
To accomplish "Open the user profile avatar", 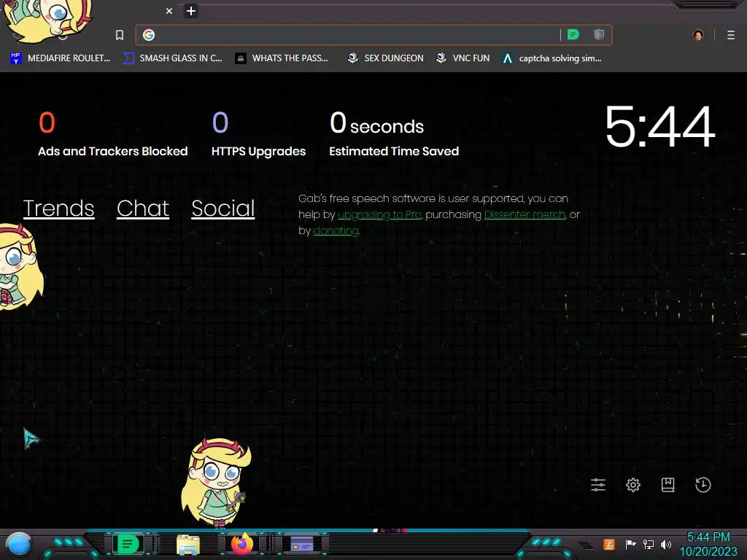I will point(698,35).
